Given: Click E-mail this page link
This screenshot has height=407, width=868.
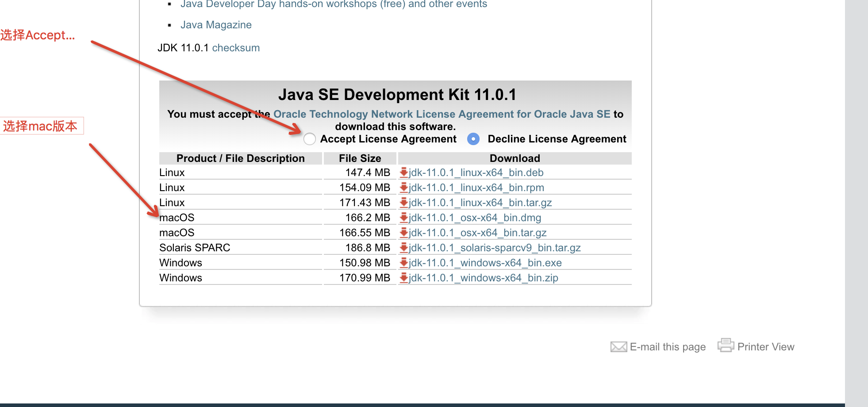Looking at the screenshot, I should tap(668, 347).
